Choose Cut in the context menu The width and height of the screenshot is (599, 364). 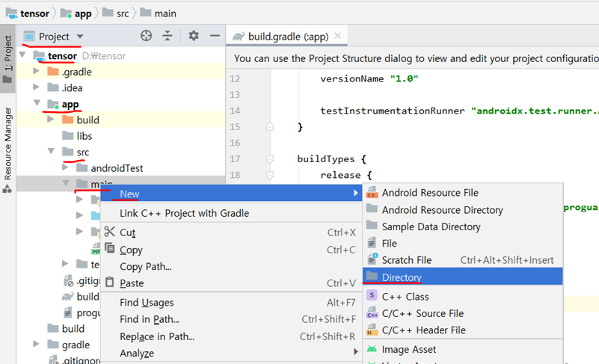(232, 232)
